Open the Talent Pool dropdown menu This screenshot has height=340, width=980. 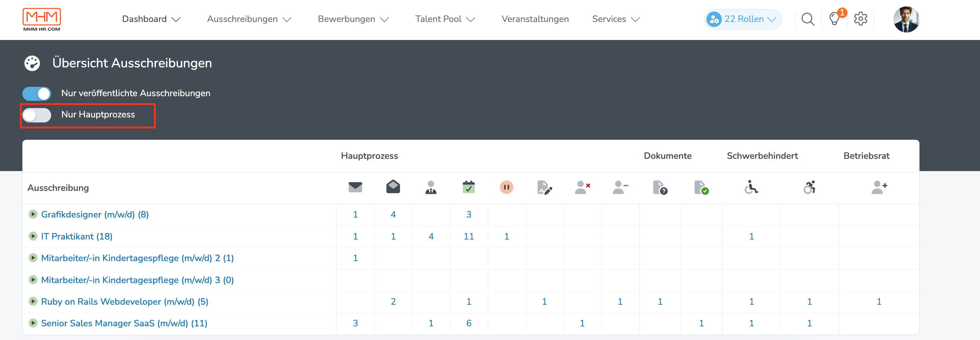(x=445, y=19)
